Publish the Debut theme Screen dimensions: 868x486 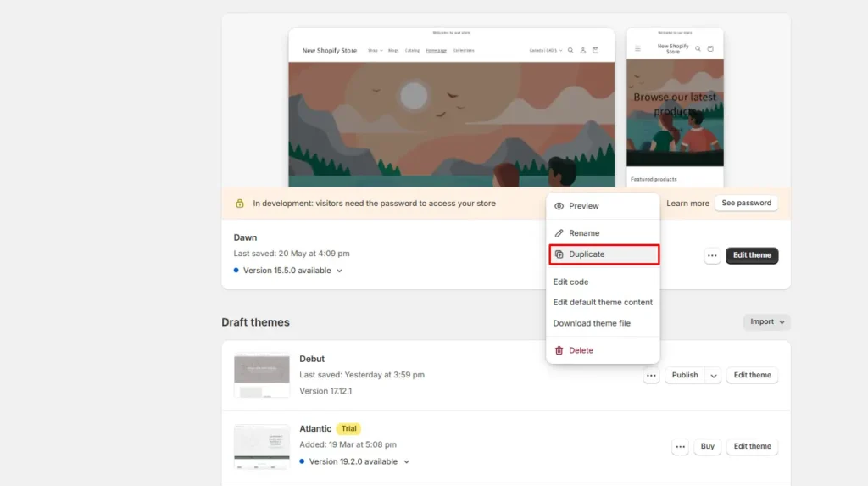(685, 375)
